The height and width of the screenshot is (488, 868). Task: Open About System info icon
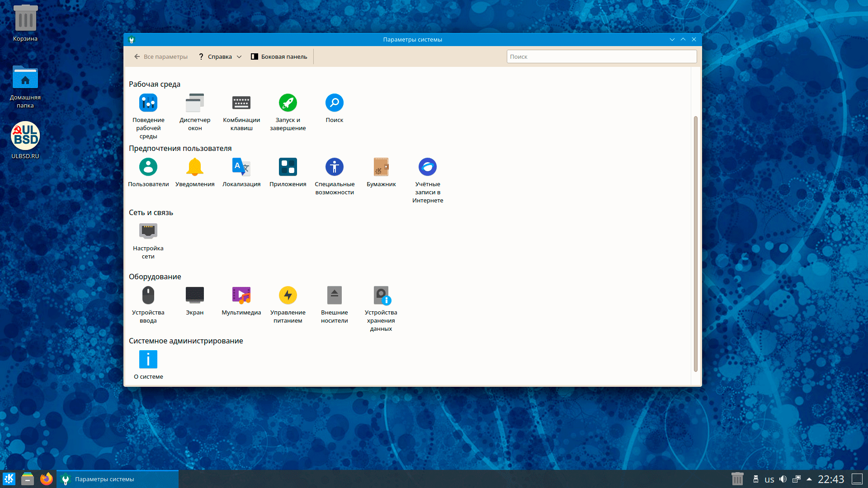coord(148,360)
